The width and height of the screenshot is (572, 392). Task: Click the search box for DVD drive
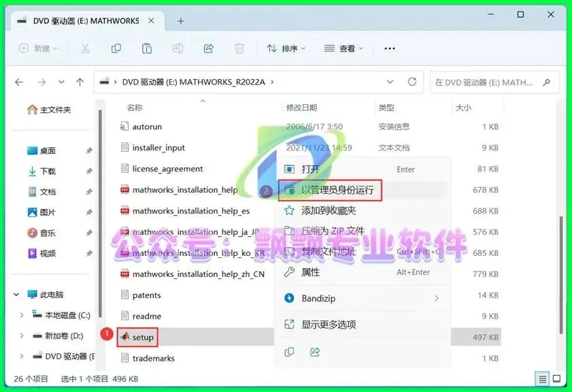[x=494, y=82]
